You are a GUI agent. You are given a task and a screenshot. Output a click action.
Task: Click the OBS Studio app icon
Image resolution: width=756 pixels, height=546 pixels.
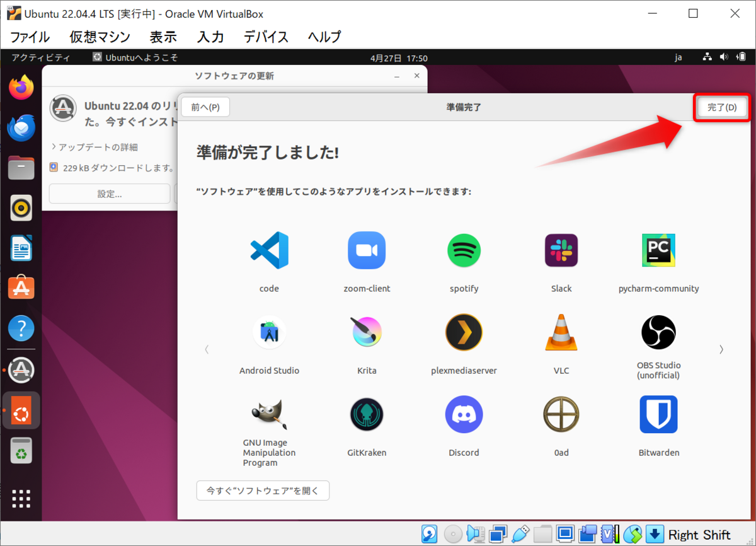pyautogui.click(x=659, y=332)
